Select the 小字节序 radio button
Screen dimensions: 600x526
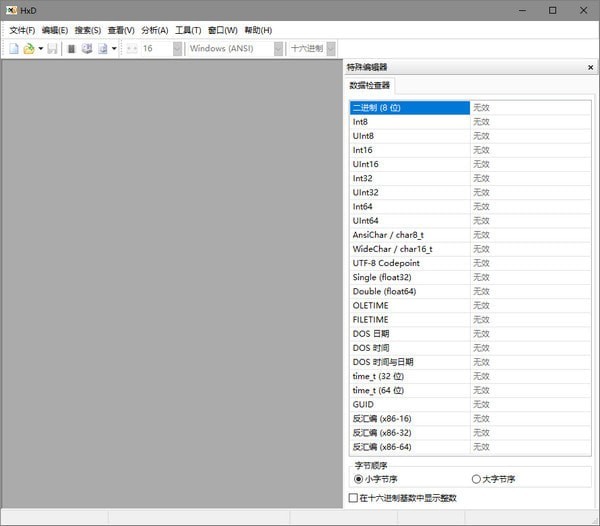pos(359,479)
